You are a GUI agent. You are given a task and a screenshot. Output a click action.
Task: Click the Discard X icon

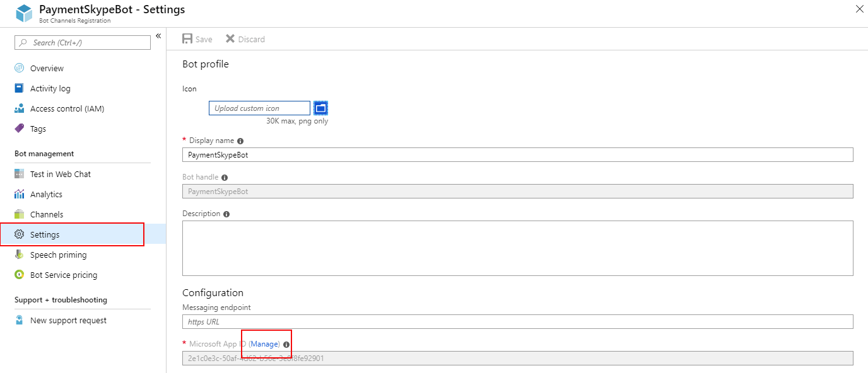point(230,39)
